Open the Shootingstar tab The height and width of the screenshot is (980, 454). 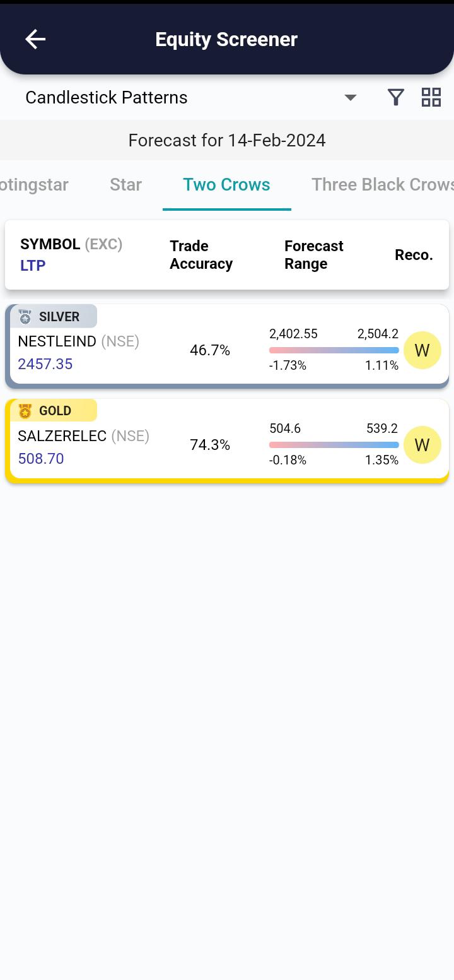pos(34,185)
